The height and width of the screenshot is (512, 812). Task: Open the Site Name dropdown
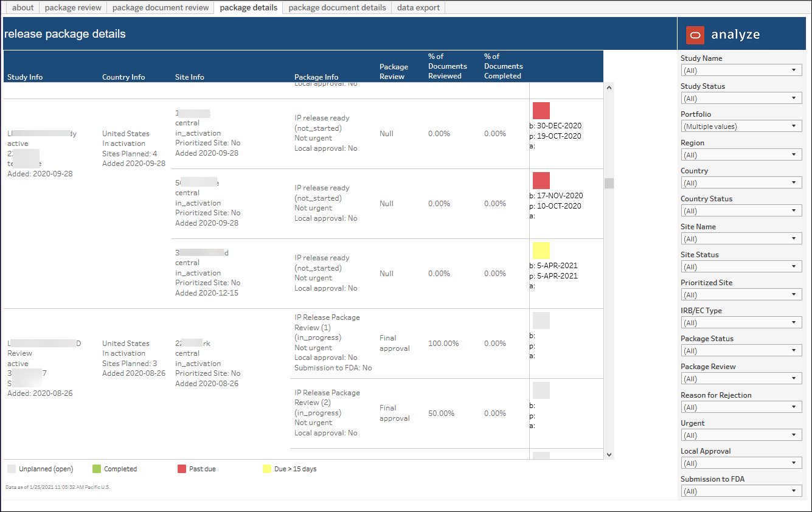pyautogui.click(x=742, y=239)
